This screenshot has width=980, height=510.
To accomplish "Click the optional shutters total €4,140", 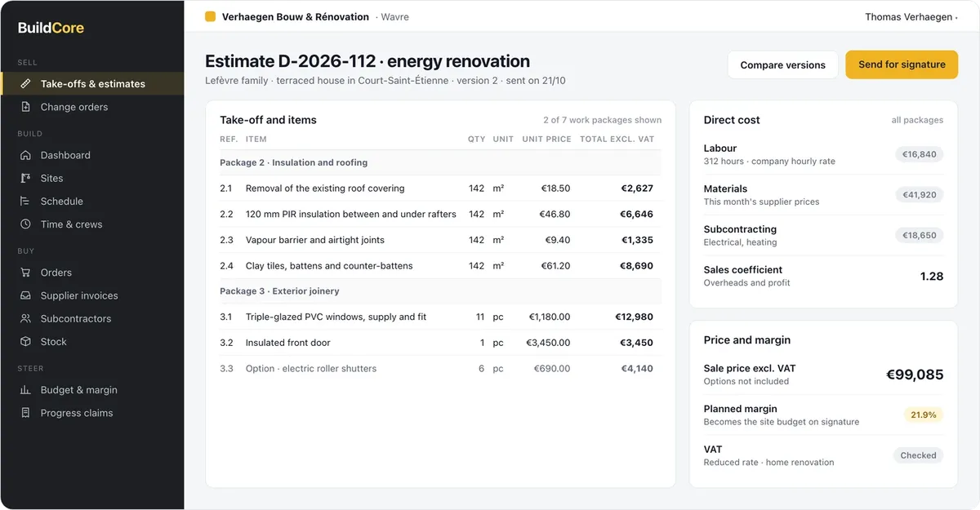I will (x=637, y=368).
